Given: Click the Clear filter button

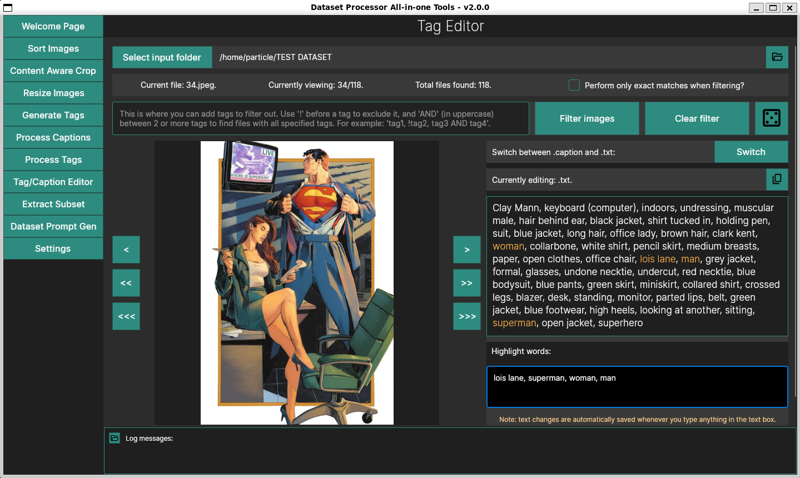Looking at the screenshot, I should click(696, 118).
